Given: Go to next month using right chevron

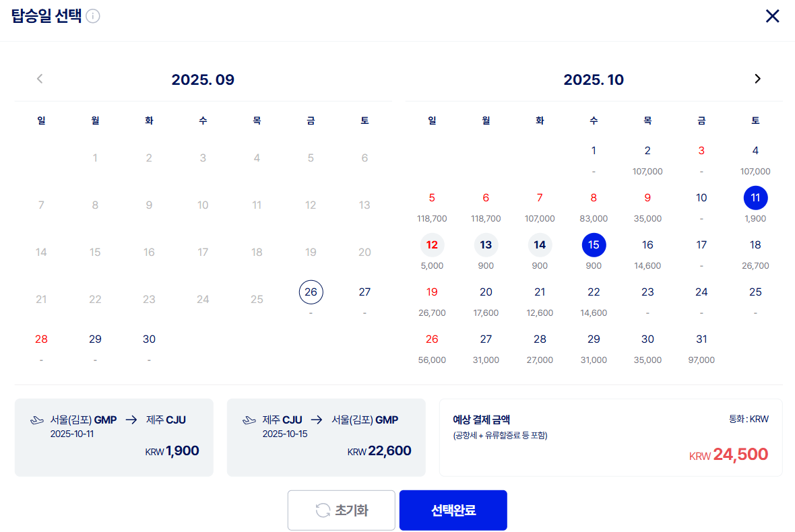Looking at the screenshot, I should click(x=757, y=79).
